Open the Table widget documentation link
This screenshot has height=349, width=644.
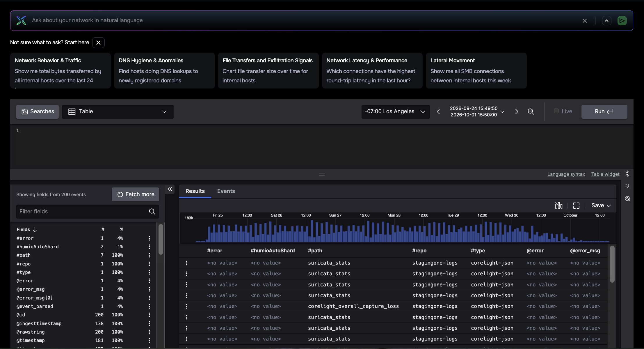(605, 174)
